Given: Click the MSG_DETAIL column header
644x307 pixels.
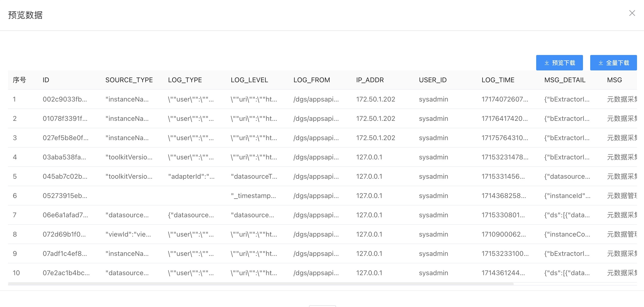Looking at the screenshot, I should [x=565, y=80].
